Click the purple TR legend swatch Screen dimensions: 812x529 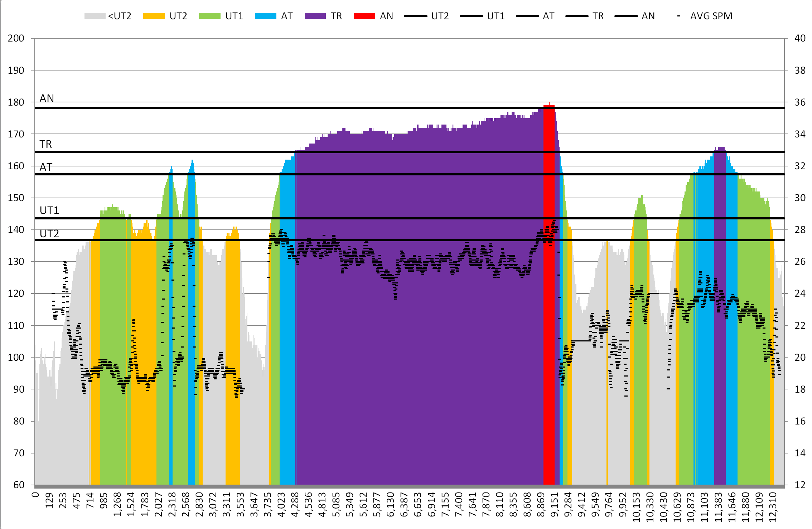(x=315, y=16)
